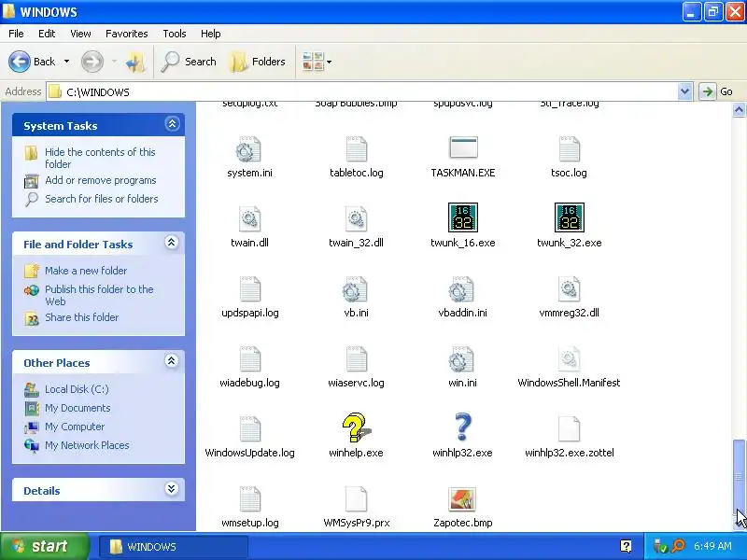Click the address bar path field
The image size is (747, 560).
362,91
